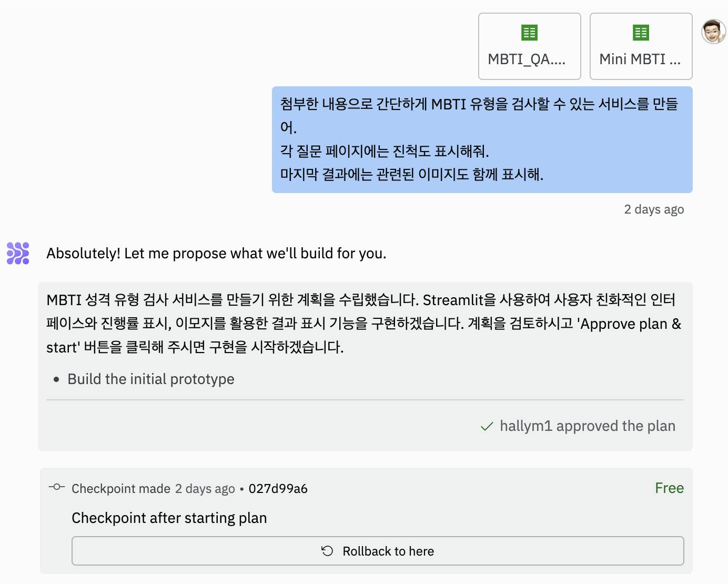Click "hallym1 approved the plan" status text
728x584 pixels.
point(587,426)
